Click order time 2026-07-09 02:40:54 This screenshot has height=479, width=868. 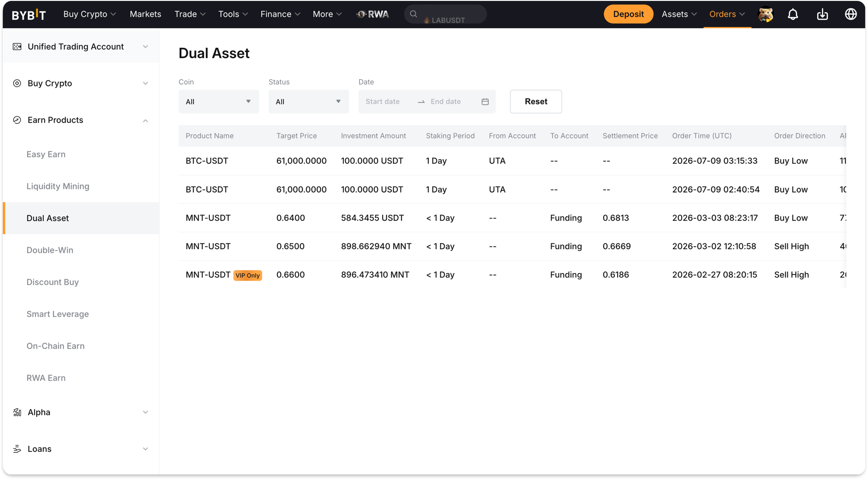[716, 189]
